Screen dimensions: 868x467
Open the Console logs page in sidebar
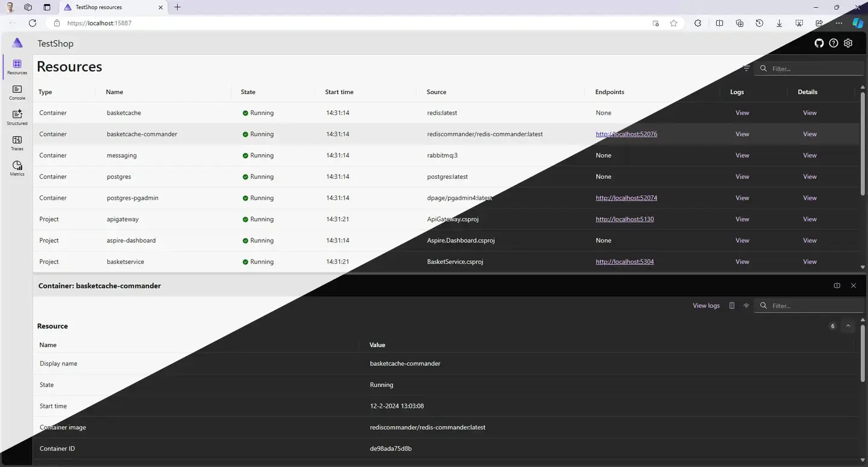coord(17,92)
